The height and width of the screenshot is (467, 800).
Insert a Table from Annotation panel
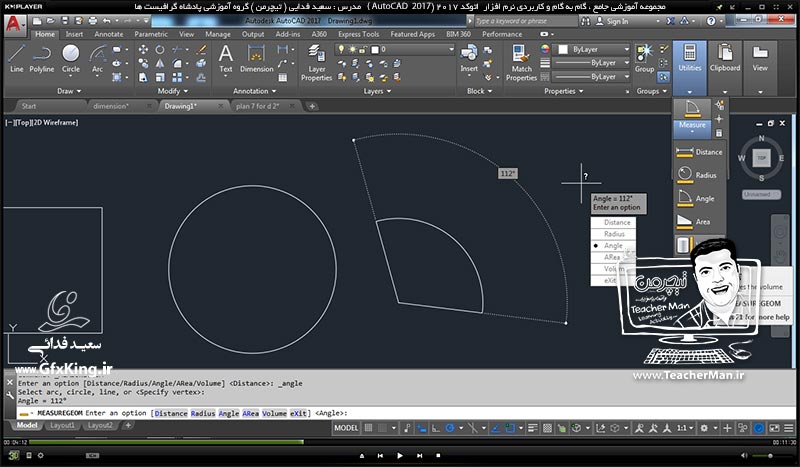(282, 78)
